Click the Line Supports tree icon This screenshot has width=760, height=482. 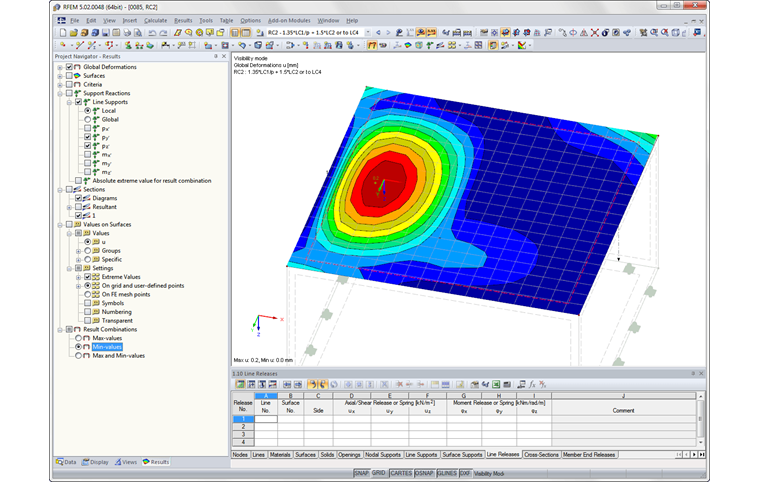pos(87,102)
